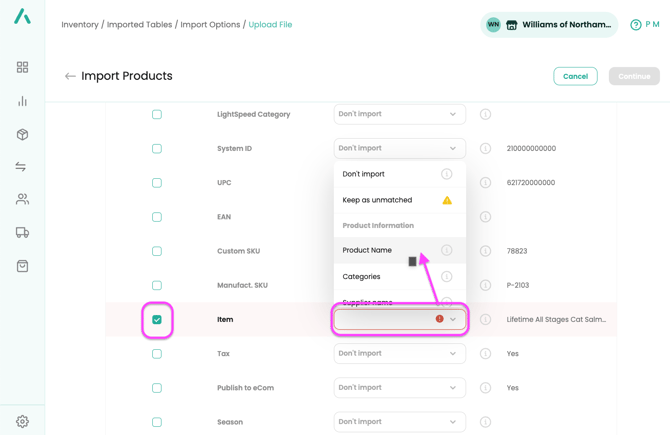Select Product Name from dropdown list
This screenshot has width=670, height=435.
tap(367, 250)
